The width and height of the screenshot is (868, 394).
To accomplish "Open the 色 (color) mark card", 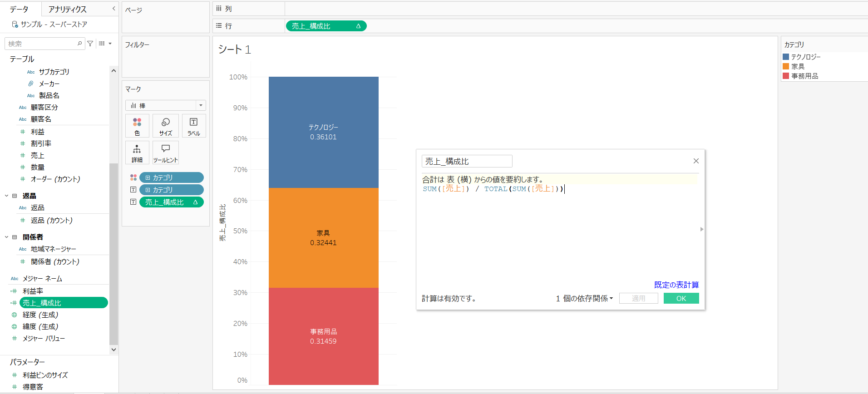I will point(137,126).
